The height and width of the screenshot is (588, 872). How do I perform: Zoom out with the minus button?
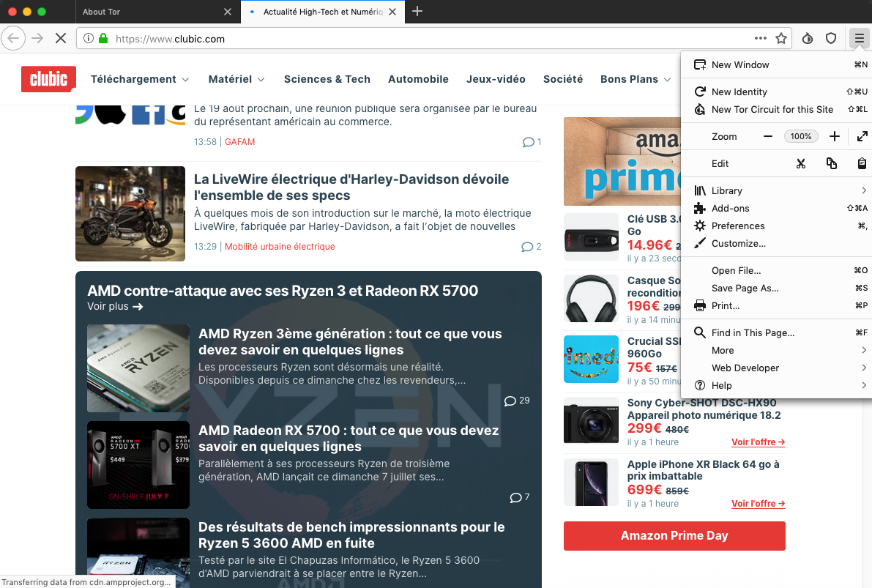point(768,136)
